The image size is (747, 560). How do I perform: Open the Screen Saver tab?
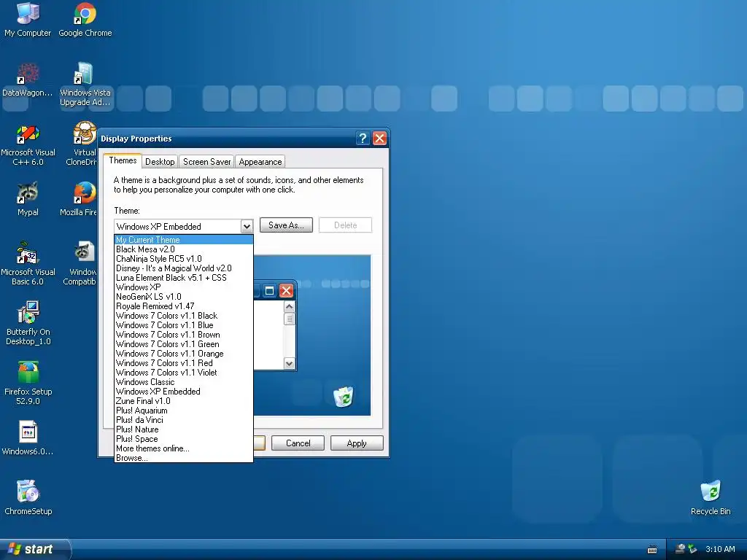[206, 161]
